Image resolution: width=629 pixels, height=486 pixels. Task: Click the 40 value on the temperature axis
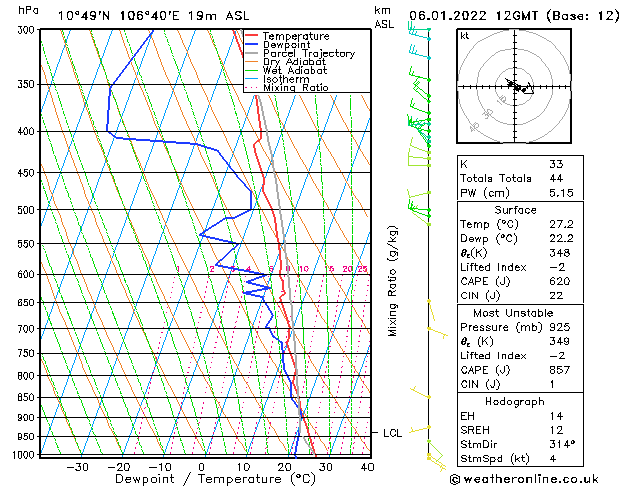(367, 467)
